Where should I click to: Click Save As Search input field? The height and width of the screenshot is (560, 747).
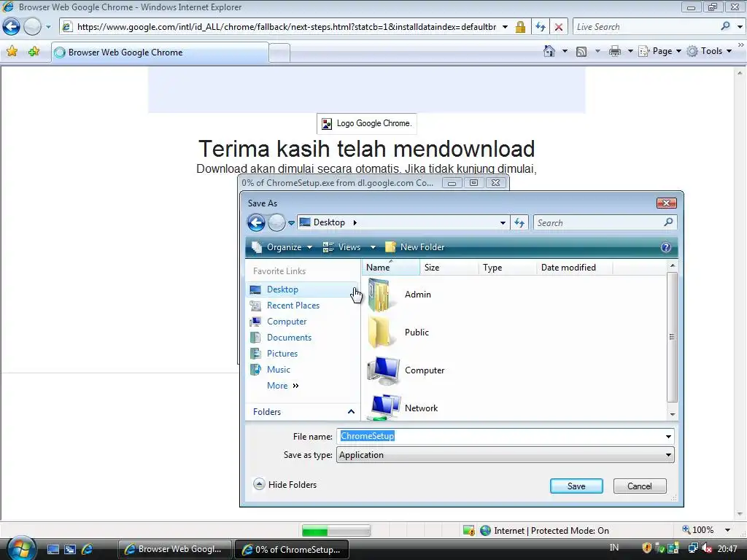pos(598,222)
